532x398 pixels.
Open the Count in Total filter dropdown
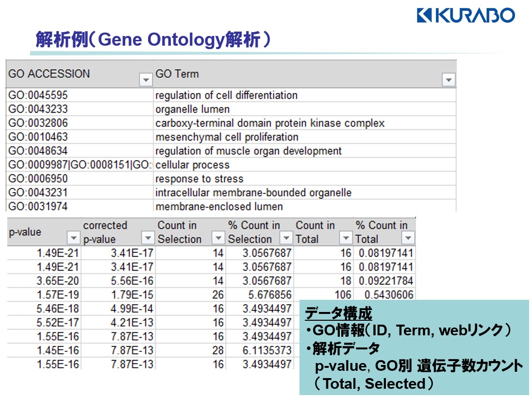pyautogui.click(x=345, y=239)
